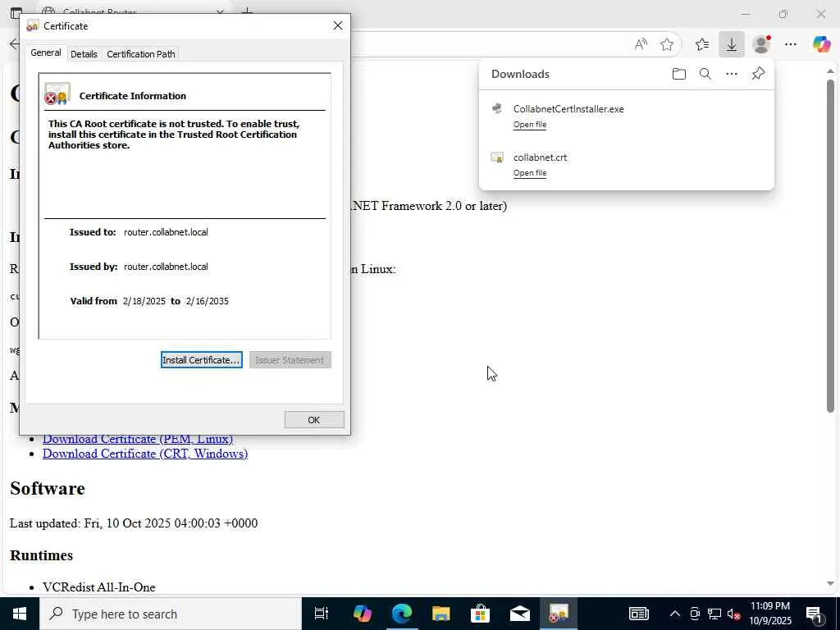Viewport: 840px width, 630px height.
Task: Open Copilot in Edge toolbar
Action: 821,44
